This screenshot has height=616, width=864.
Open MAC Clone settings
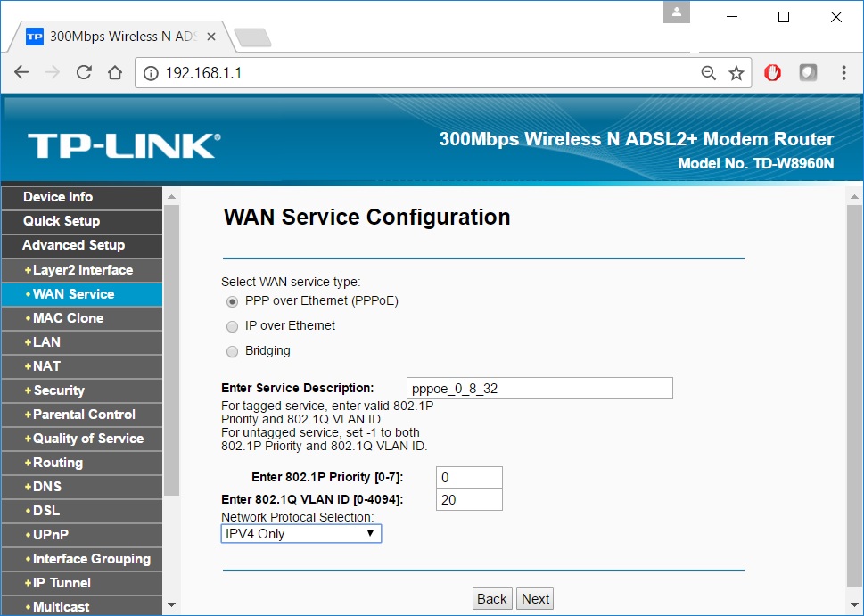tap(81, 318)
